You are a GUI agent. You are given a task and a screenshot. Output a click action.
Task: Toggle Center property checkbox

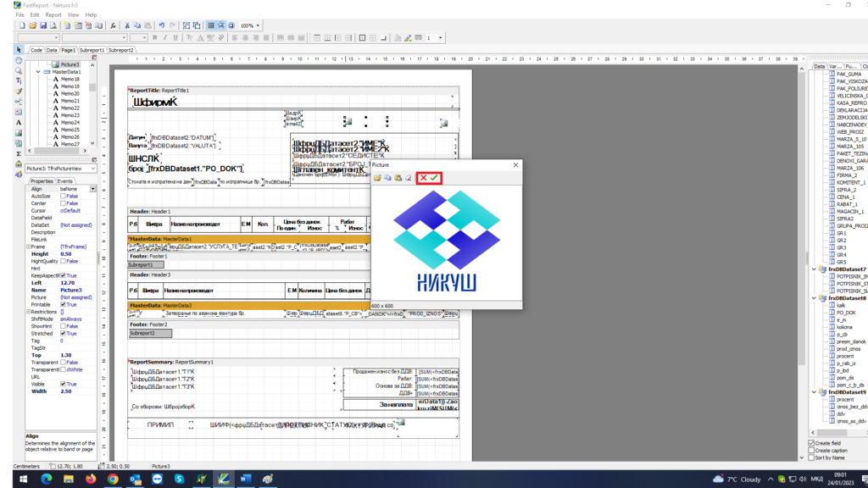[63, 203]
